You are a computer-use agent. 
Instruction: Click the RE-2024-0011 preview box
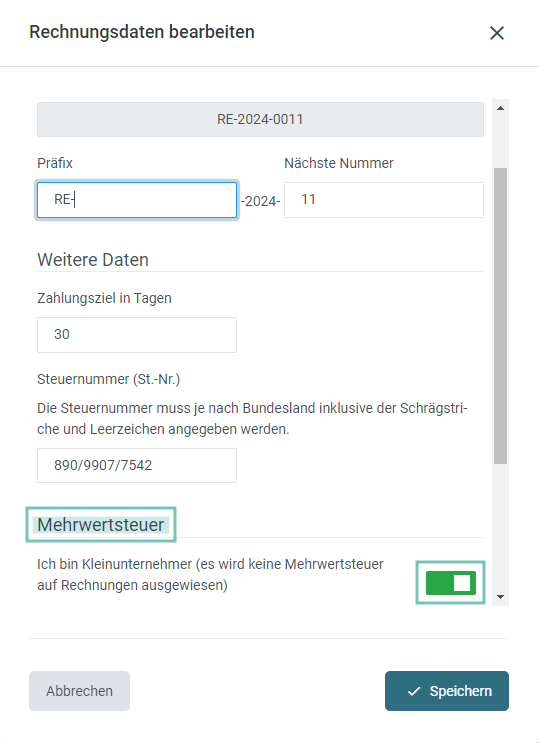point(260,119)
